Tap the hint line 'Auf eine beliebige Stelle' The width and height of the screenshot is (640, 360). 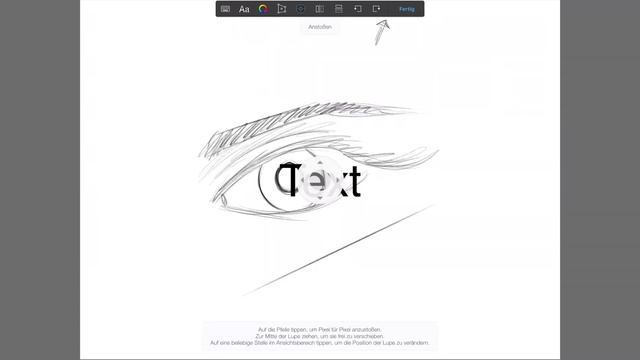[320, 343]
